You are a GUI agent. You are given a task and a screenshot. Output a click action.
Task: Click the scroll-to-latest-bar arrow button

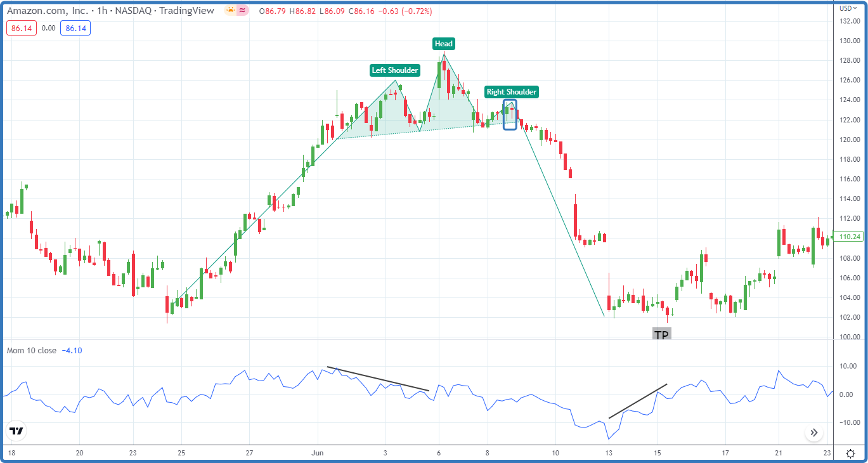click(x=814, y=433)
